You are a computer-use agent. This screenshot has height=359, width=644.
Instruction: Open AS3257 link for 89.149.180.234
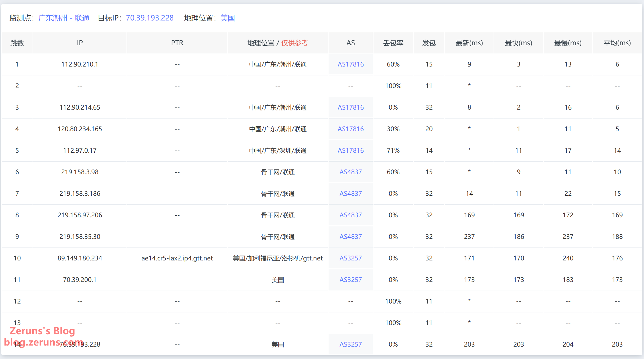click(350, 258)
